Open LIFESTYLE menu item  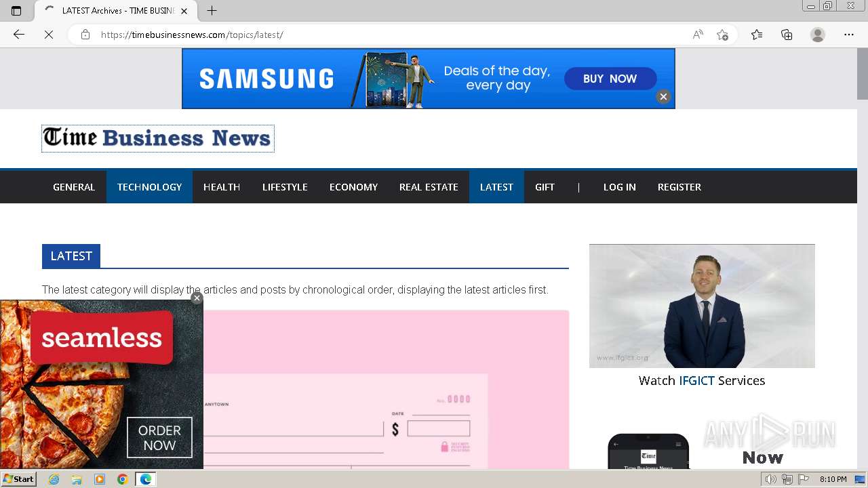pyautogui.click(x=285, y=187)
